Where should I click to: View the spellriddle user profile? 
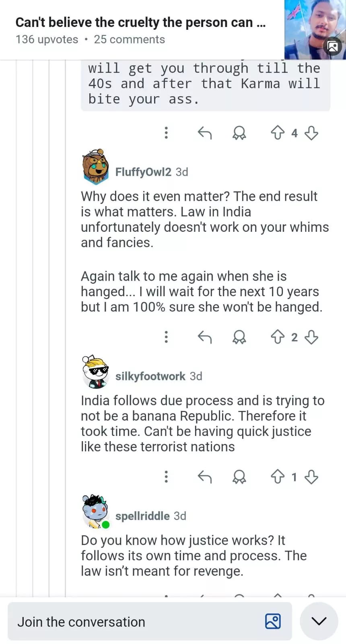tap(142, 516)
